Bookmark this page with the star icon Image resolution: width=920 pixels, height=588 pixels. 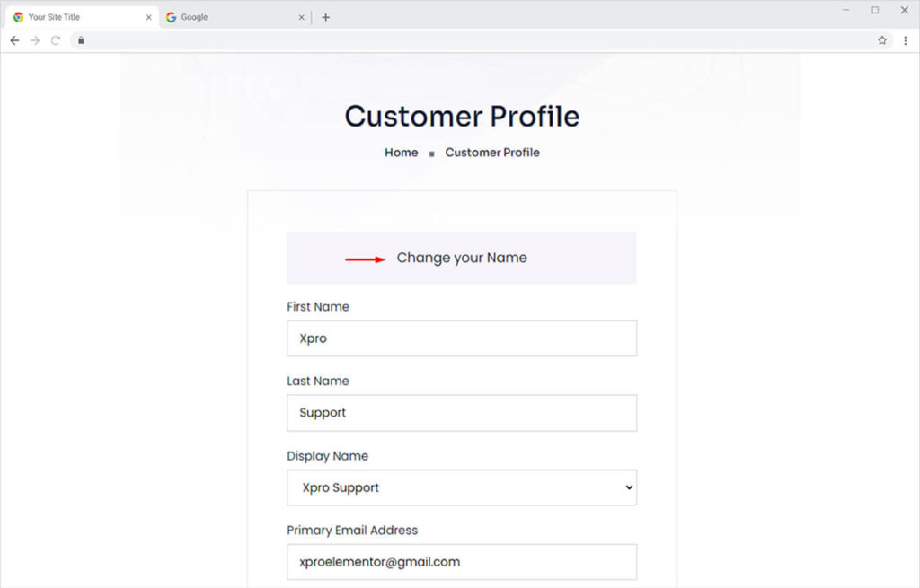[x=882, y=40]
